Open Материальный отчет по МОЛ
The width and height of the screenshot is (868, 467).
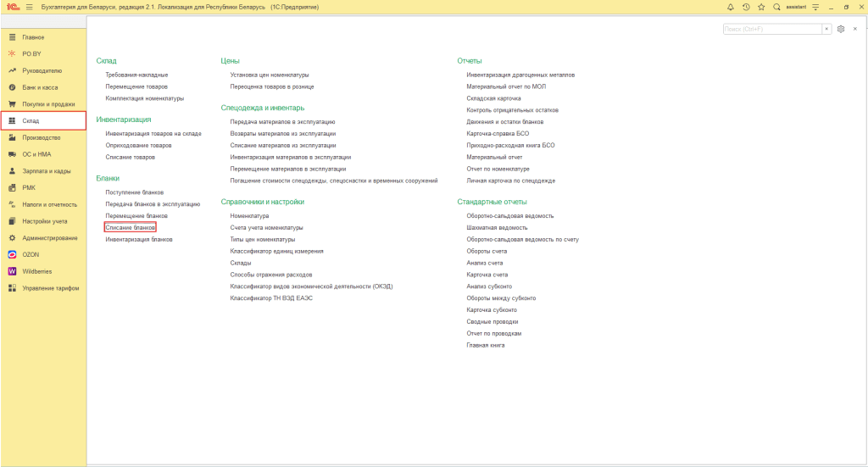click(x=506, y=86)
